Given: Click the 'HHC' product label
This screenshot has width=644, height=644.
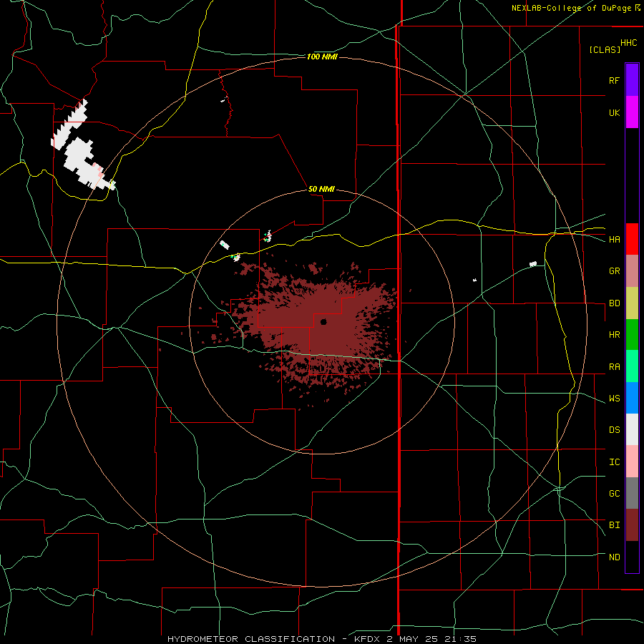Looking at the screenshot, I should click(x=629, y=43).
